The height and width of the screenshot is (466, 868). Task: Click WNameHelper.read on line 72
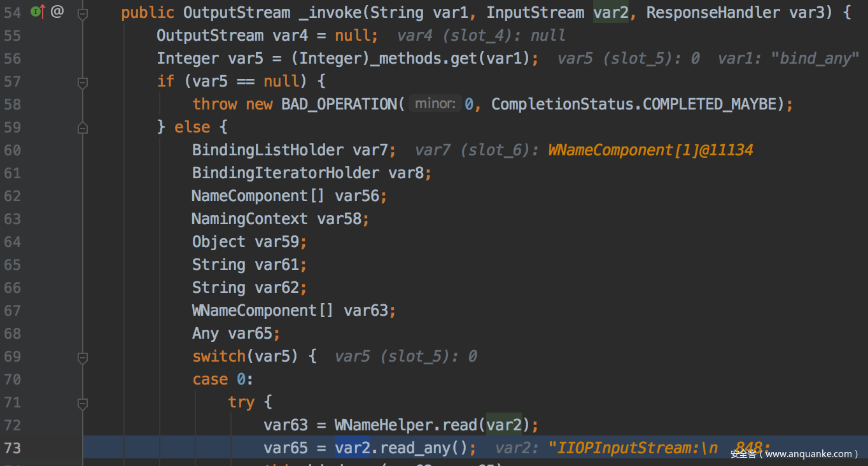pos(406,425)
